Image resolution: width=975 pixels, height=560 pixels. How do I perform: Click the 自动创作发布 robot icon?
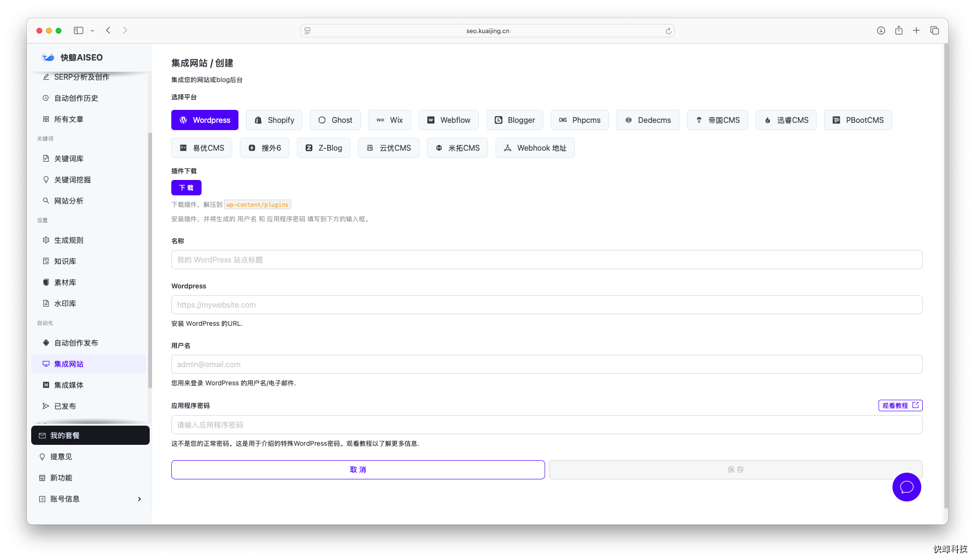46,343
